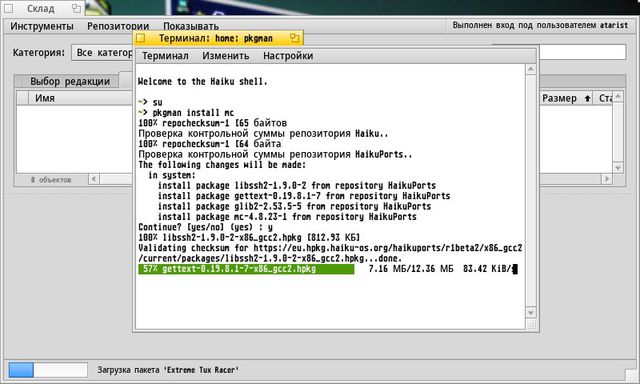Click the terminal window resize corner

coord(531,324)
